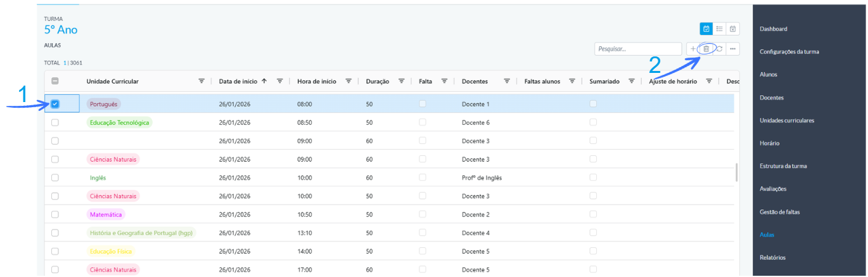Click the Matemática subject tag
Viewport: 868px width, 277px height.
tap(106, 214)
